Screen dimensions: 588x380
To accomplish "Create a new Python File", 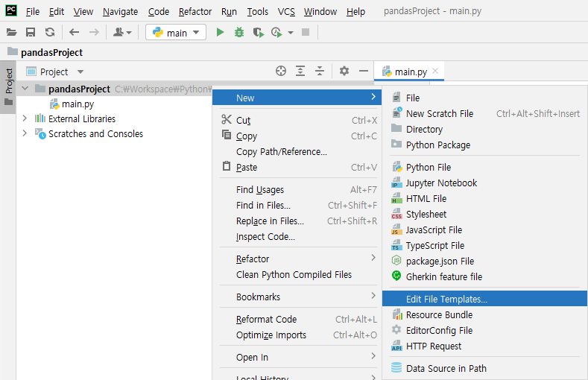I will click(x=485, y=167).
